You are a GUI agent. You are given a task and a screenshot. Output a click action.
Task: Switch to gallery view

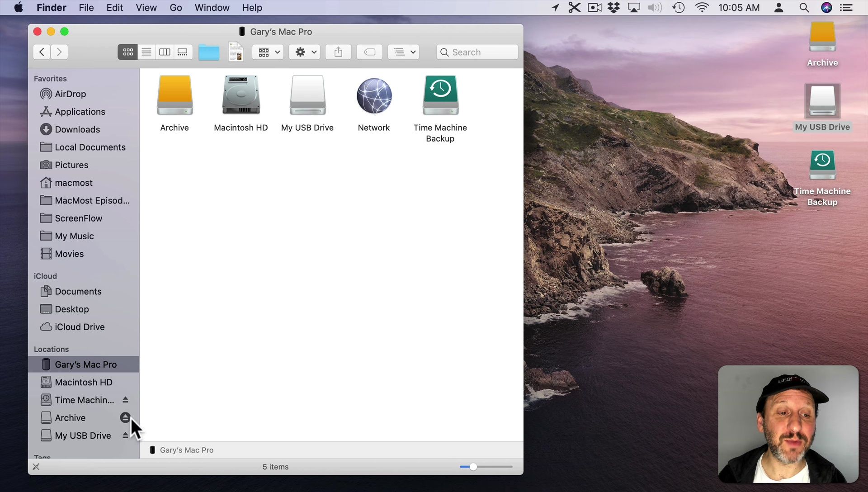183,52
